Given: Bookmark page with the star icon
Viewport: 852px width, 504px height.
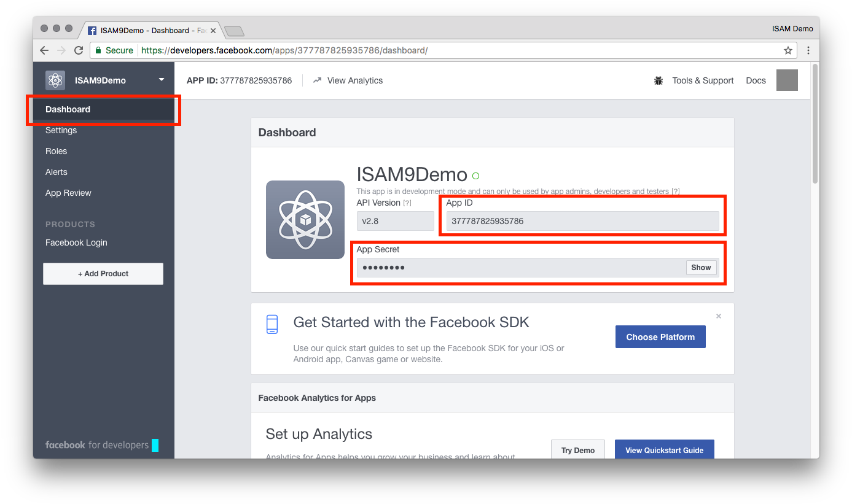Looking at the screenshot, I should coord(788,50).
